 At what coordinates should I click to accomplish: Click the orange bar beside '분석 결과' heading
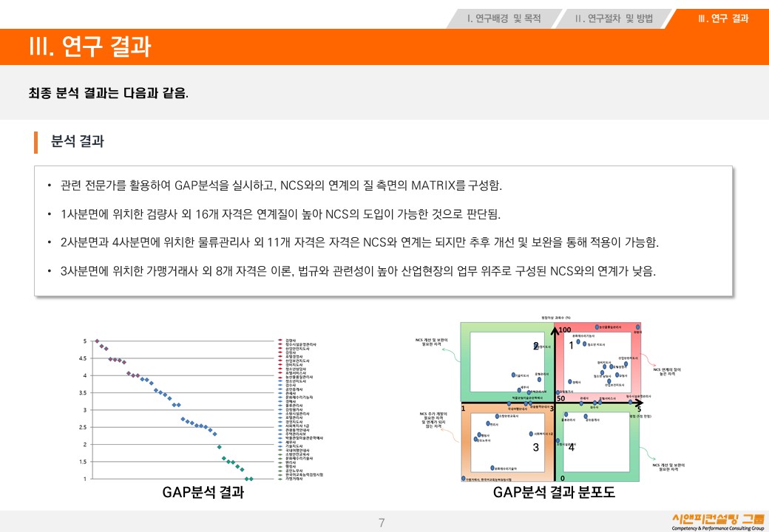tap(35, 143)
